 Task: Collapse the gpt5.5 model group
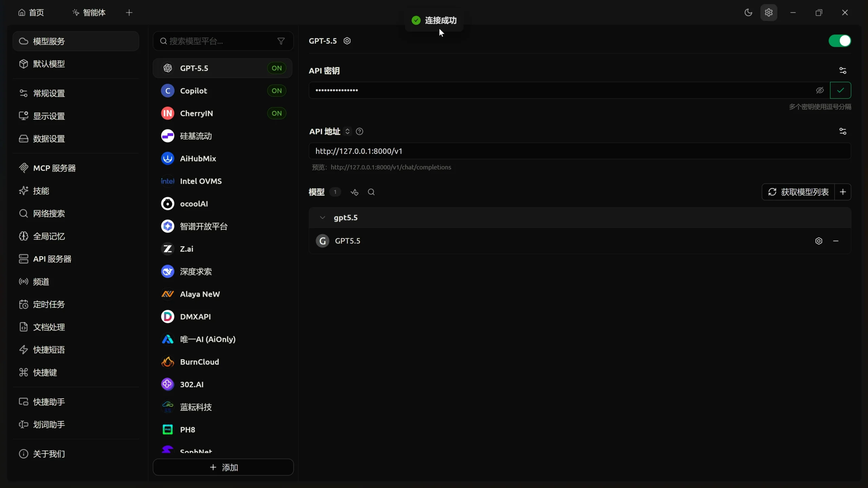click(x=322, y=218)
